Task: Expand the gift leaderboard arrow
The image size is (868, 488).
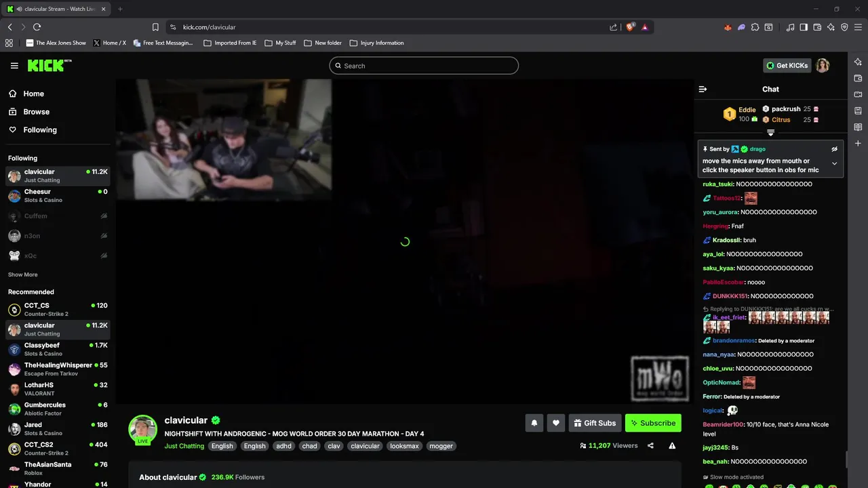Action: 770,132
